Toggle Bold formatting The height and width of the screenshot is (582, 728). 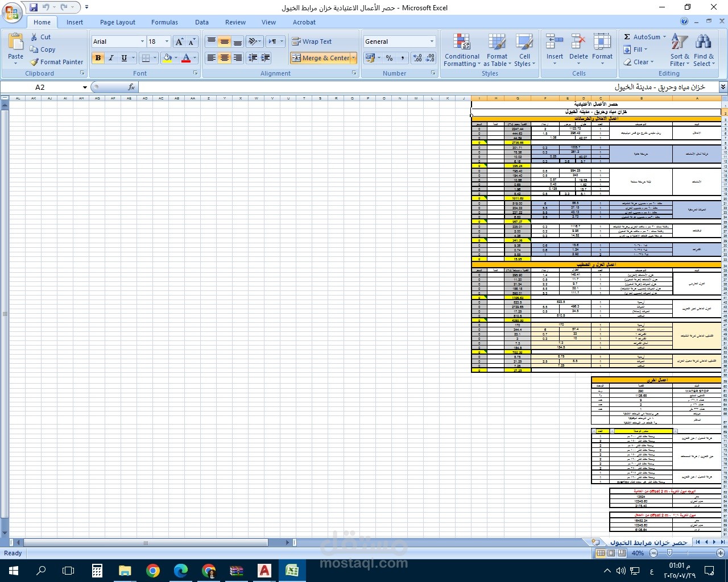(98, 58)
